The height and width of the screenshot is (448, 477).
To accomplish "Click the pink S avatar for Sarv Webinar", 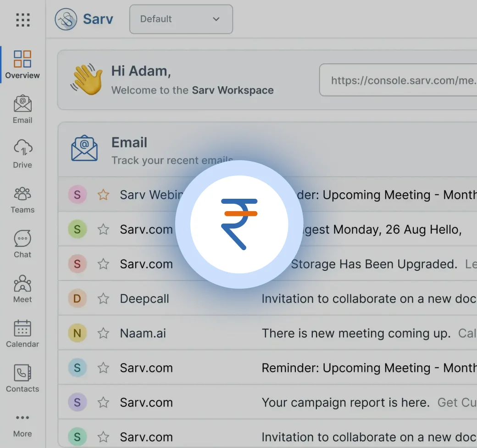I will coord(77,195).
